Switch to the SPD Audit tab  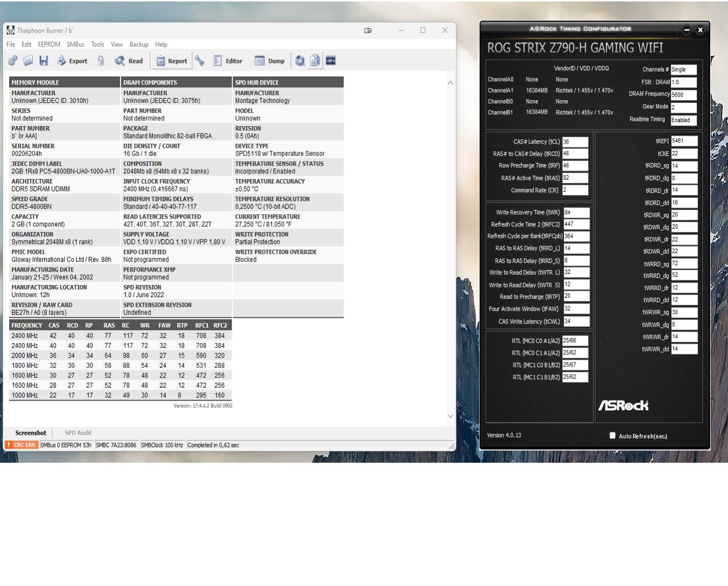pos(78,433)
